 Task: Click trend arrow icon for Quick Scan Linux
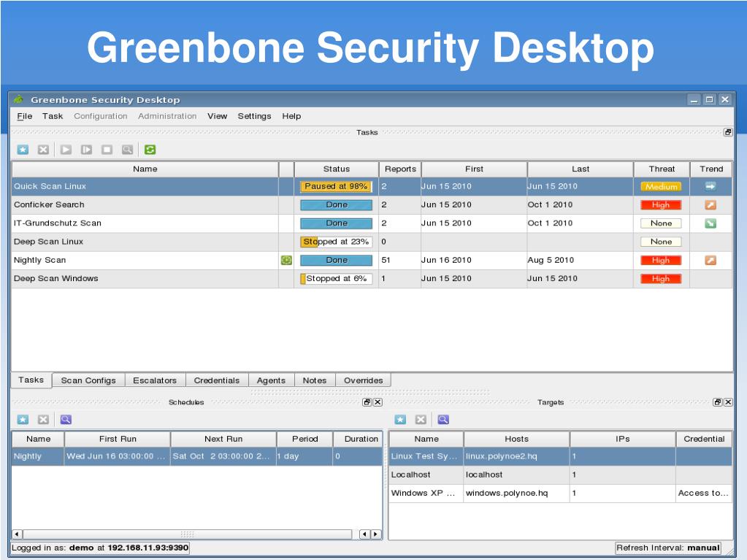[x=710, y=187]
